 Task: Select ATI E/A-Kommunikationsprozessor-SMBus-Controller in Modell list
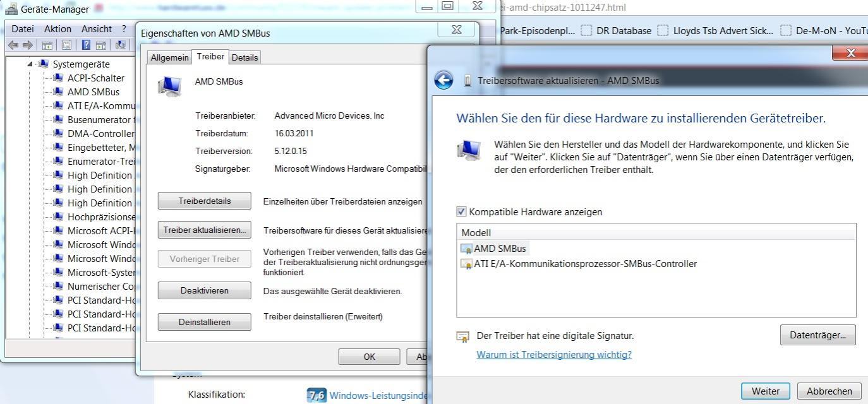[585, 264]
